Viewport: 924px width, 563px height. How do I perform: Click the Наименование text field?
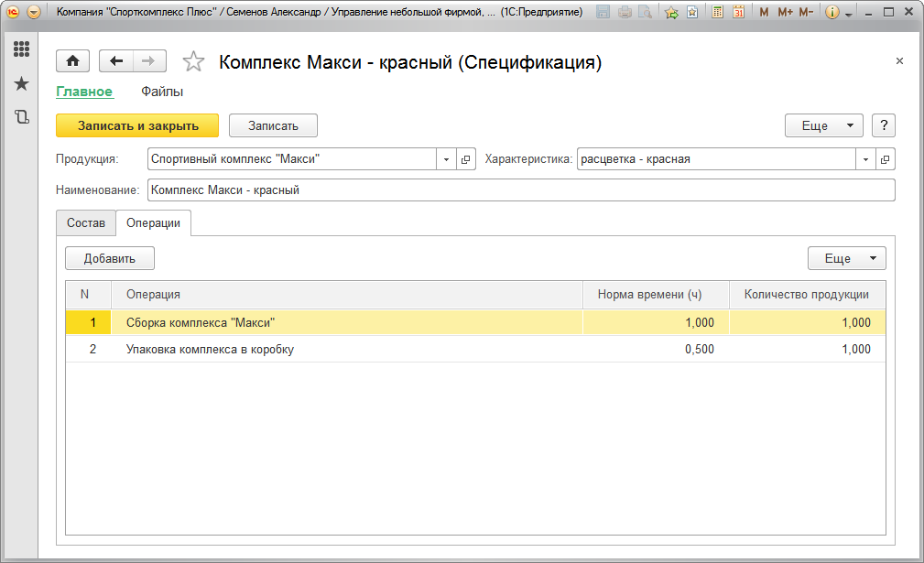click(521, 189)
